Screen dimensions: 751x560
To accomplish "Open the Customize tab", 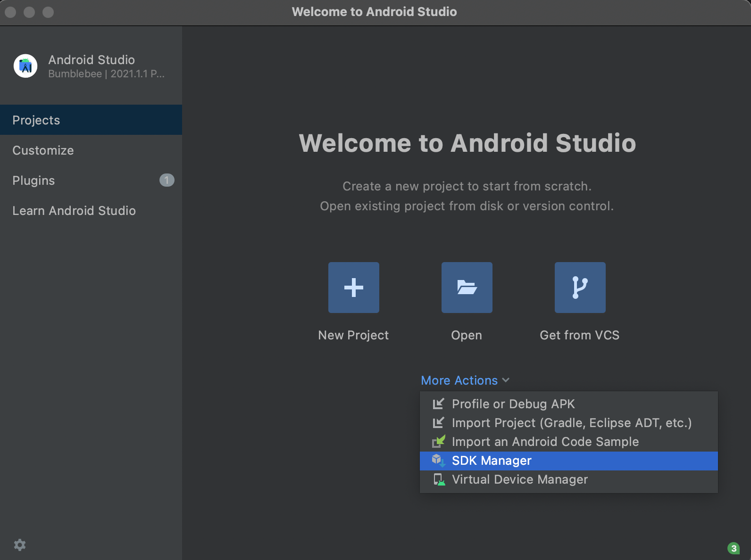I will click(91, 150).
